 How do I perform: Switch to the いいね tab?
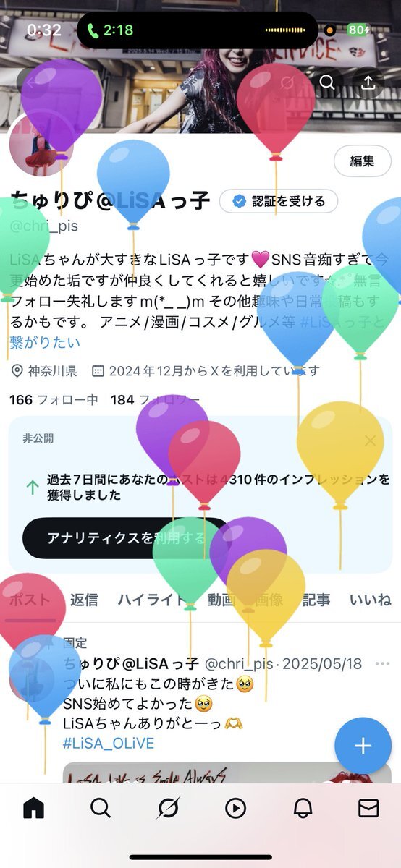[x=370, y=599]
